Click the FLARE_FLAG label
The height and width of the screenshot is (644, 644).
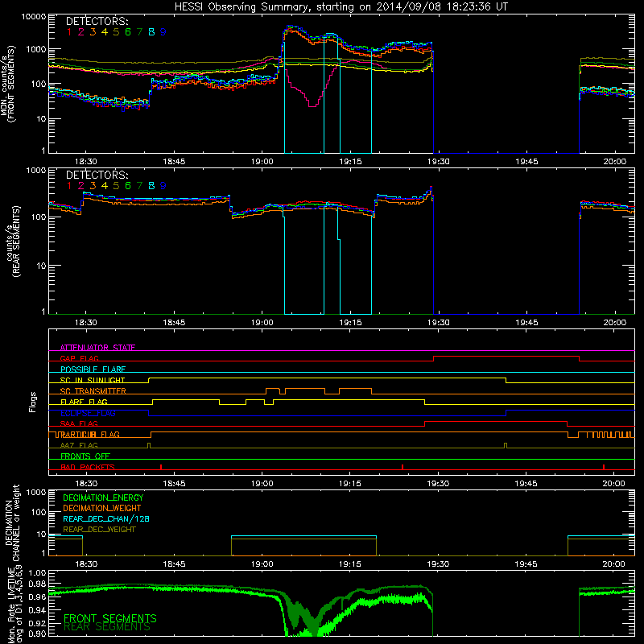click(84, 402)
